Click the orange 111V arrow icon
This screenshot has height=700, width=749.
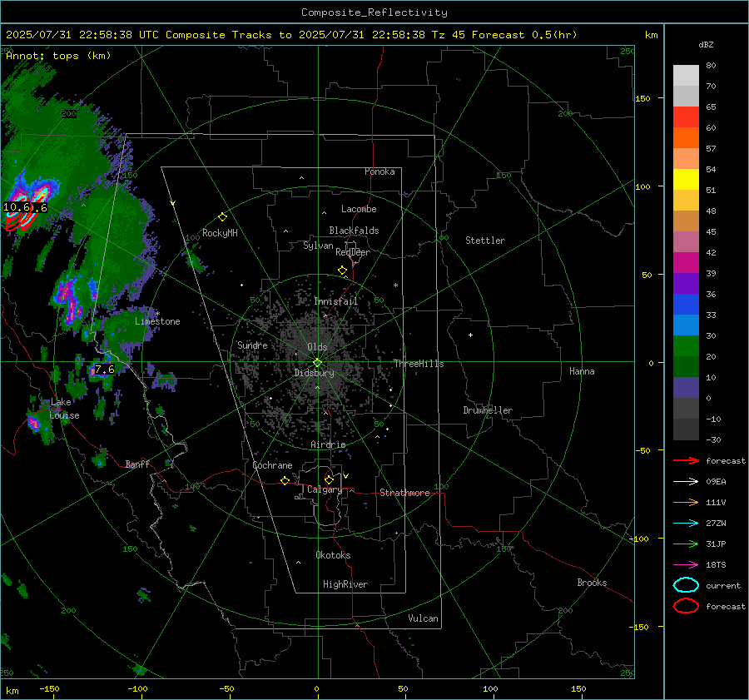click(686, 502)
